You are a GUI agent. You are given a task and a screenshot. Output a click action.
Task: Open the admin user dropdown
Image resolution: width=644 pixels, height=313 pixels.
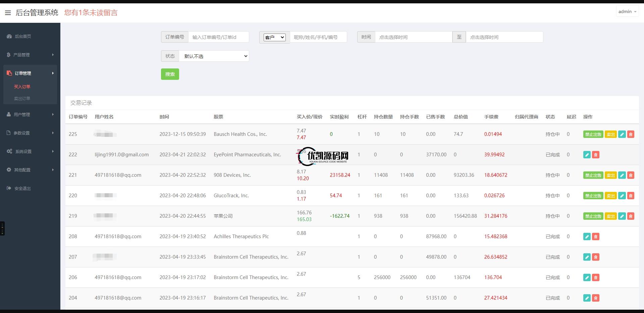click(x=627, y=11)
